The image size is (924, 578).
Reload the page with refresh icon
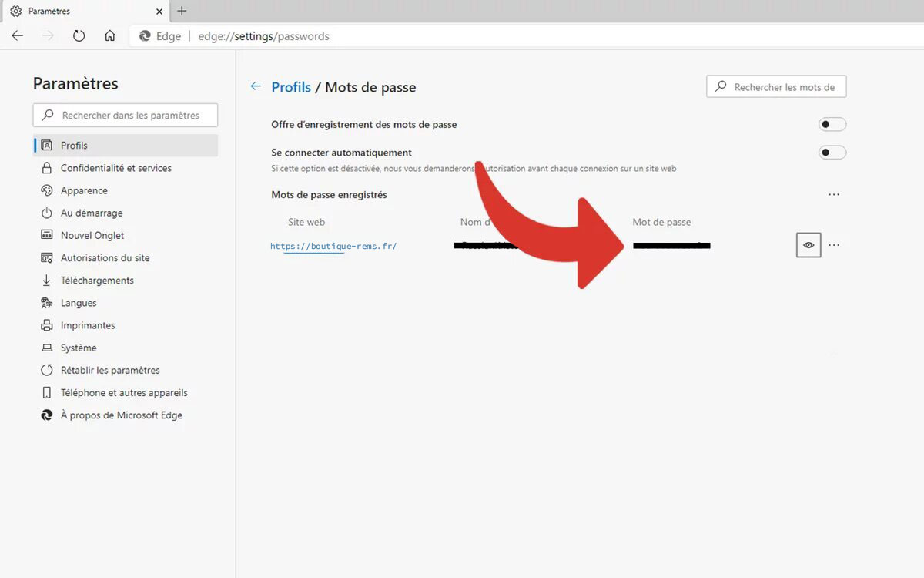[79, 36]
